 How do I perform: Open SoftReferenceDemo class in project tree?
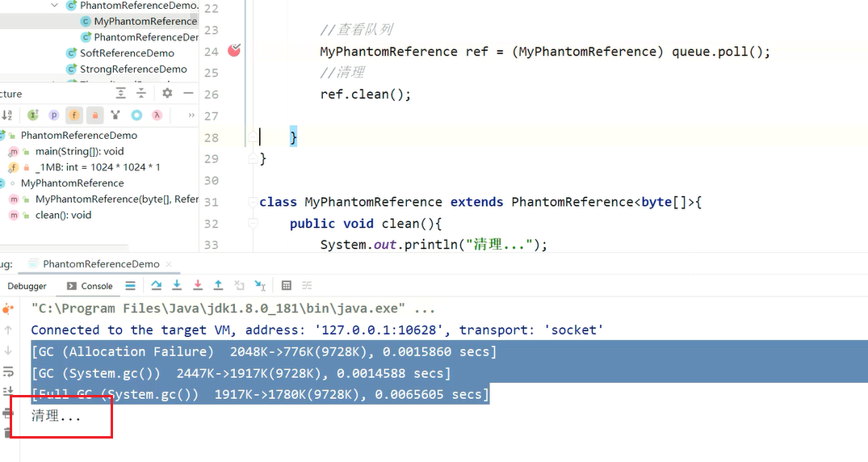tap(127, 53)
